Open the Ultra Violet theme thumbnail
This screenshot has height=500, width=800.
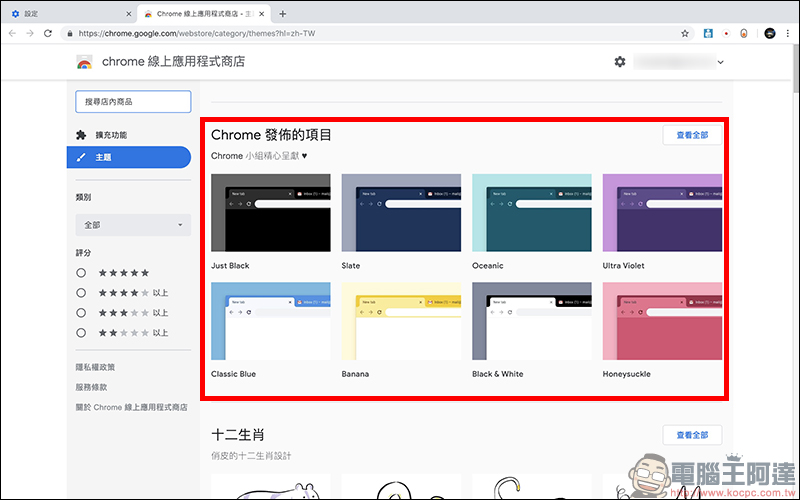tap(662, 213)
